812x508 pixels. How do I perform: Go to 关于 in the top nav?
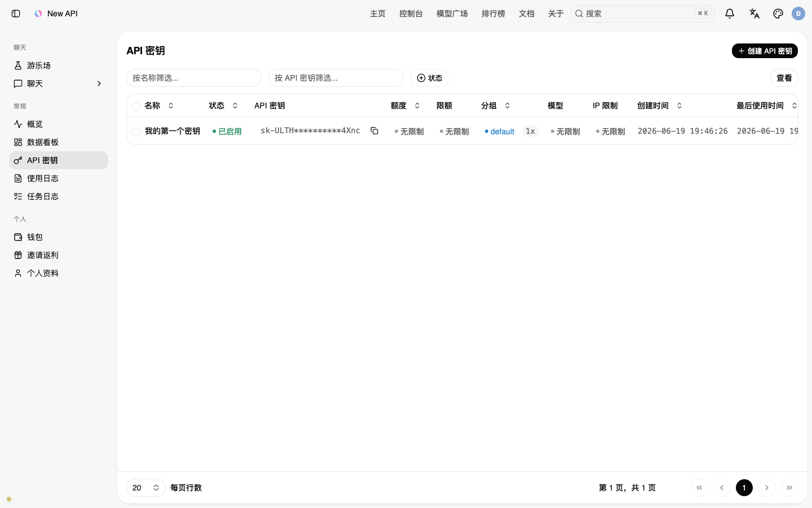click(x=556, y=14)
